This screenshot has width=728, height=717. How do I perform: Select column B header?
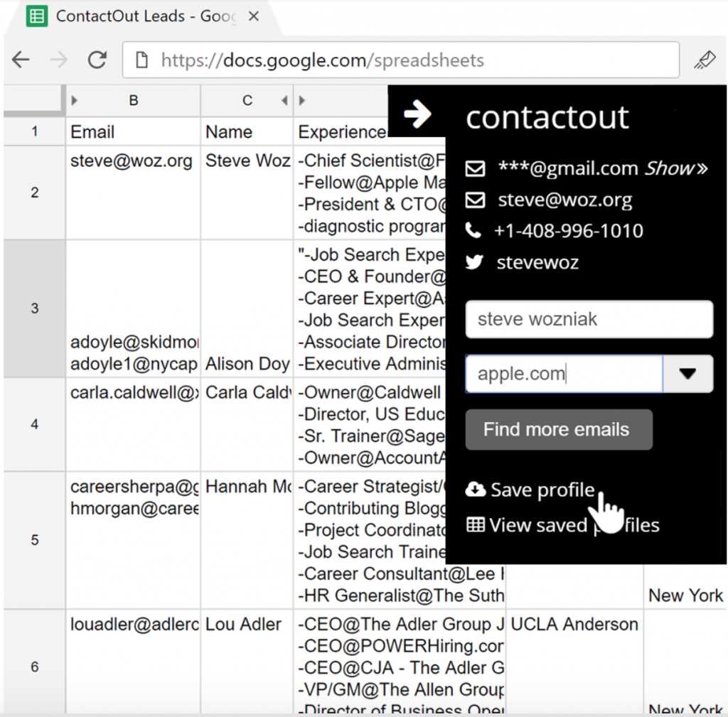133,100
